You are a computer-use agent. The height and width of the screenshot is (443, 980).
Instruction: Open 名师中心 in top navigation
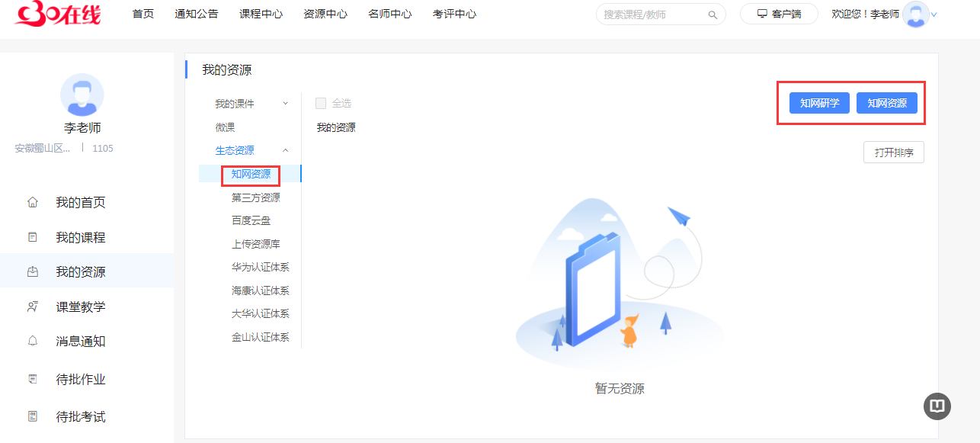(x=390, y=14)
